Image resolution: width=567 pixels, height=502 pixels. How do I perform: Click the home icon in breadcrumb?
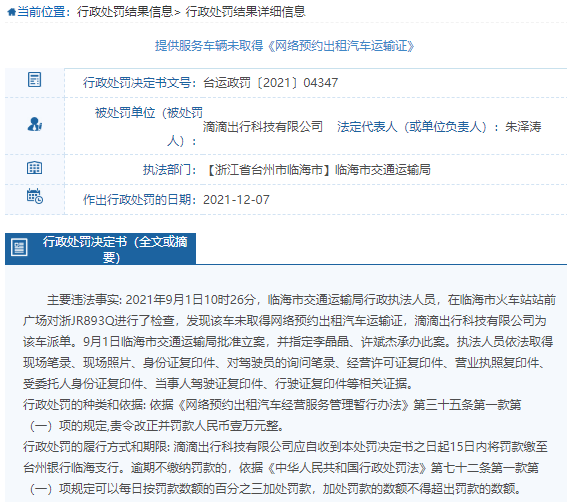click(12, 12)
